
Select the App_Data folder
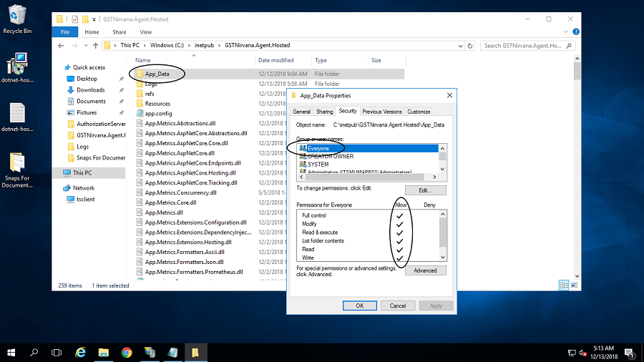[157, 74]
